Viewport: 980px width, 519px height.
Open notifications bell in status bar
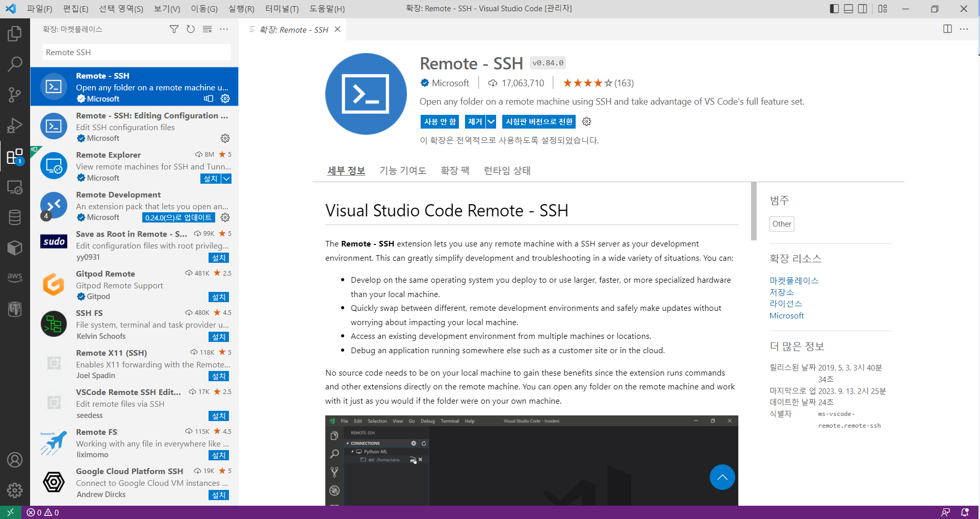pos(965,512)
